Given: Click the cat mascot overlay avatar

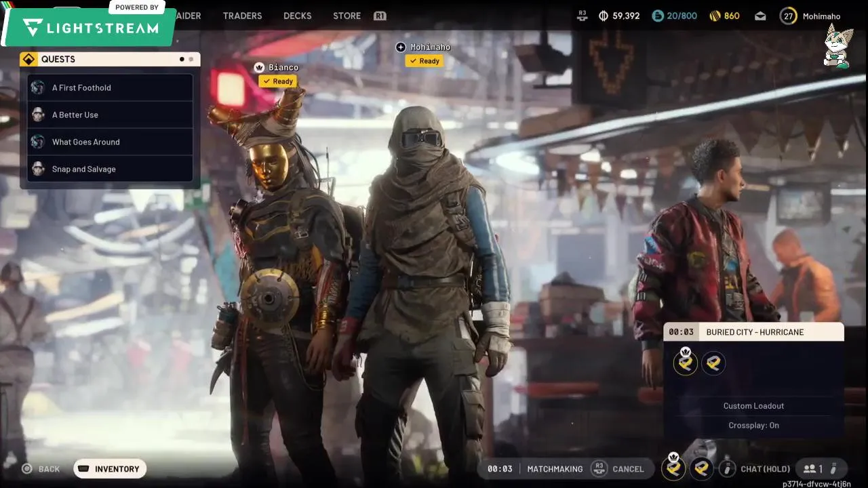Looking at the screenshot, I should 837,46.
